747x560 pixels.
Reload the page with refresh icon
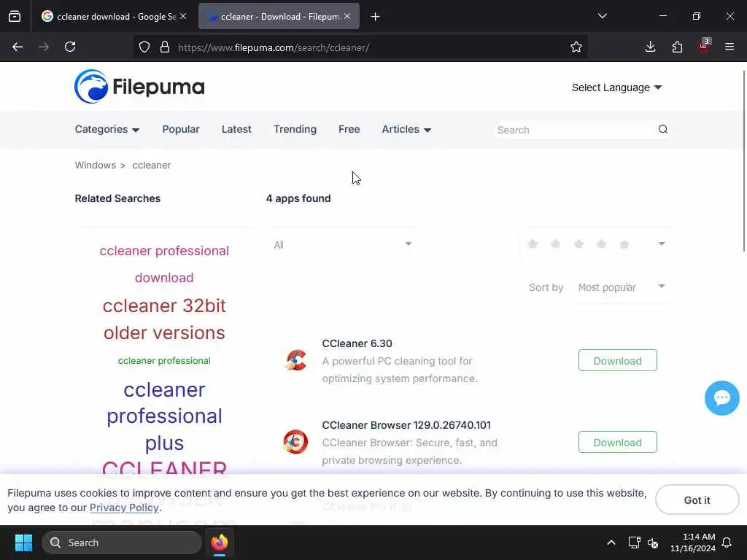(x=70, y=47)
